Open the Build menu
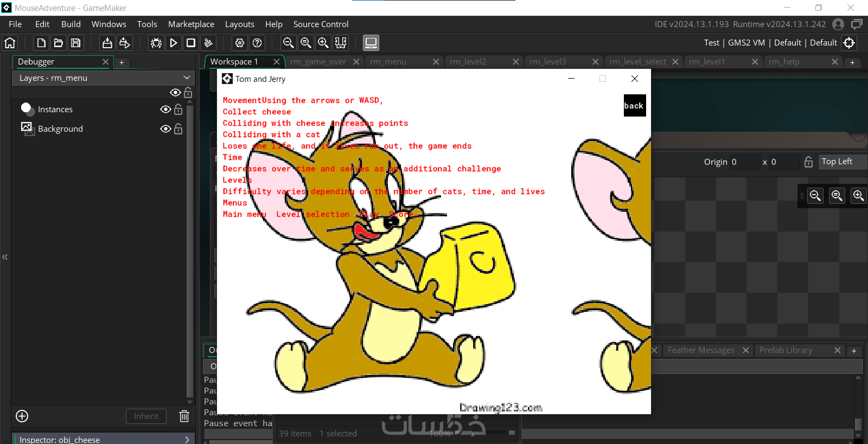 coord(71,24)
